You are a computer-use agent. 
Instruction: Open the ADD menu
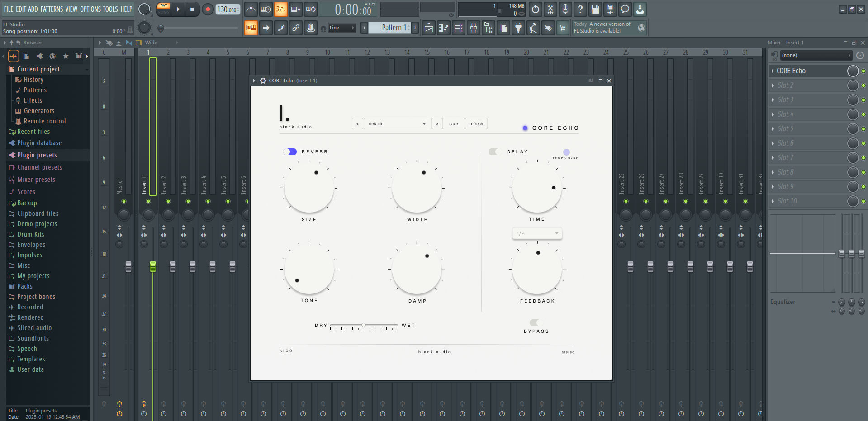[x=33, y=9]
